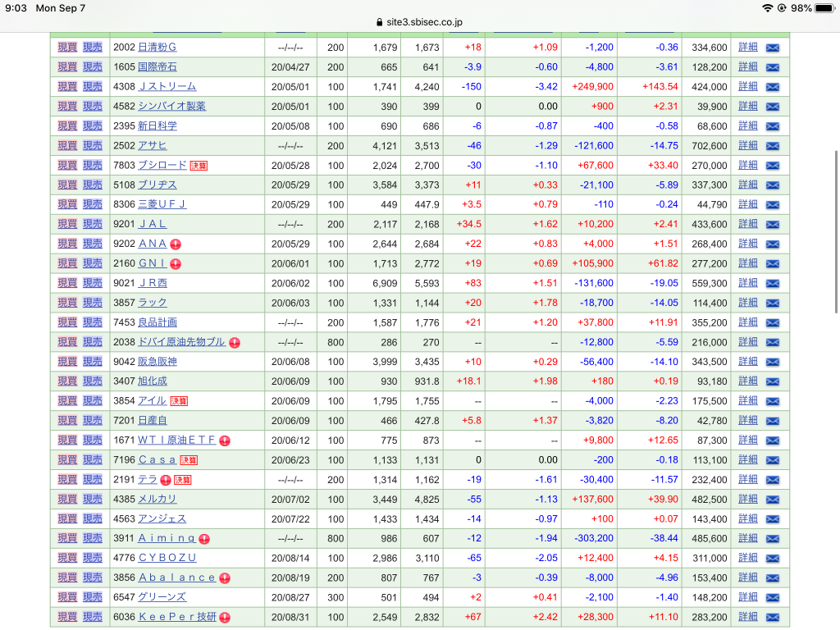Click mail icon in the 国際帝石 row
Screen dimensions: 840x630
click(772, 67)
